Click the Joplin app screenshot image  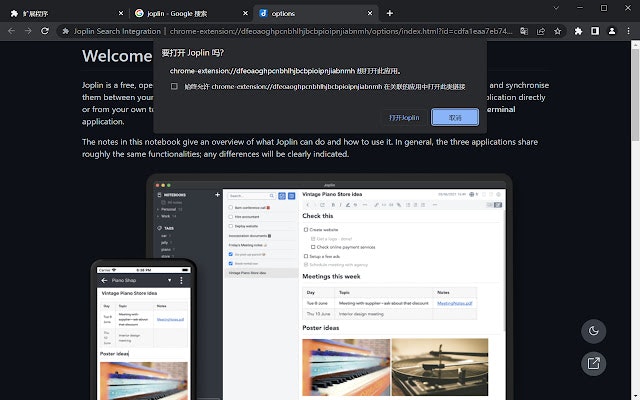click(301, 287)
